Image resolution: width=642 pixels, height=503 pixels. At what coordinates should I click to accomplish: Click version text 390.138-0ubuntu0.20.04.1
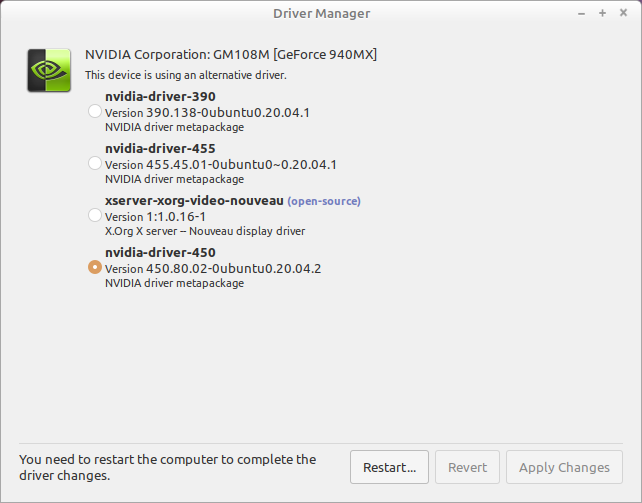click(228, 113)
